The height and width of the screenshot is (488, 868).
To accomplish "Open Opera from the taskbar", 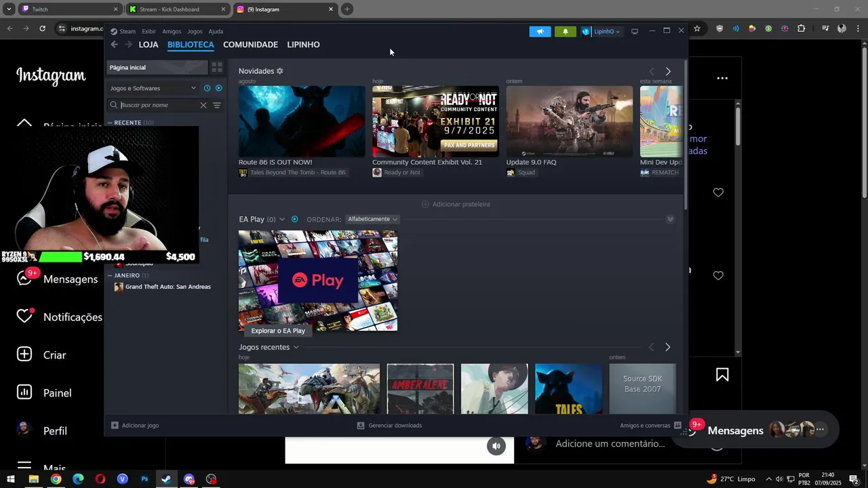I will [100, 479].
